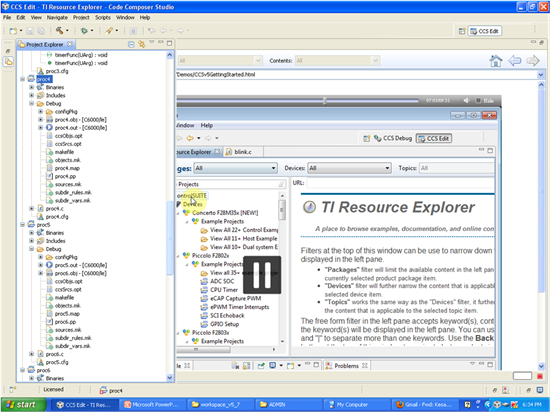The height and width of the screenshot is (412, 550).
Task: Adjust the video progress slider
Action: tap(324, 101)
